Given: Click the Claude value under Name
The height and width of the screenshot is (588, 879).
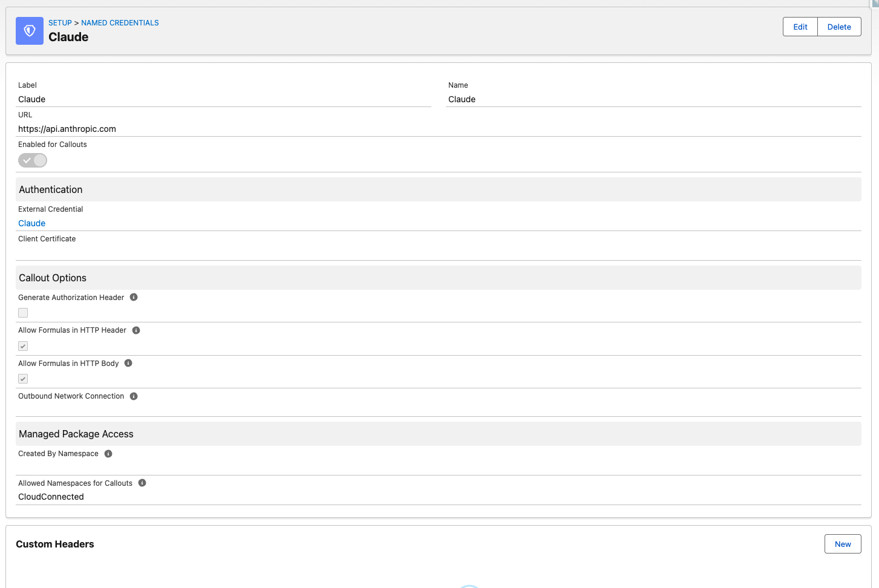Looking at the screenshot, I should [x=462, y=99].
